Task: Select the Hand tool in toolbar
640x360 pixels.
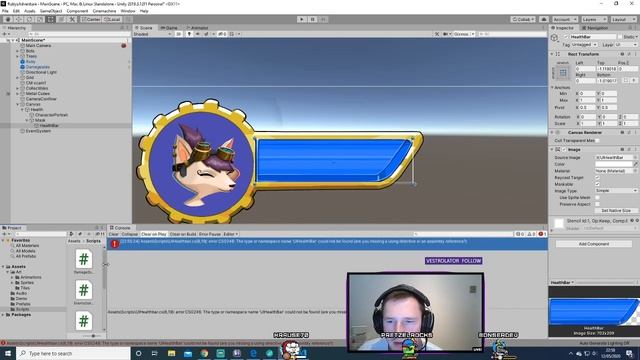Action: click(x=8, y=19)
